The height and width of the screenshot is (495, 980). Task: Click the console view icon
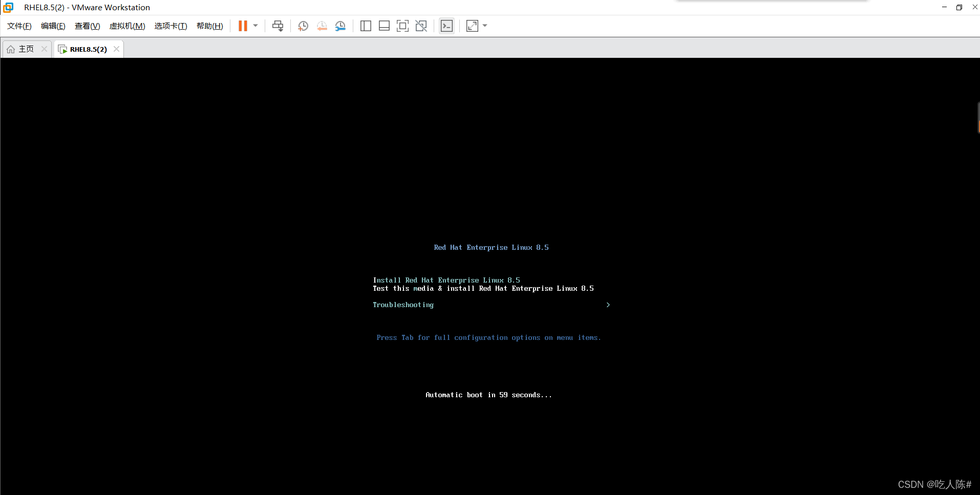(x=446, y=26)
